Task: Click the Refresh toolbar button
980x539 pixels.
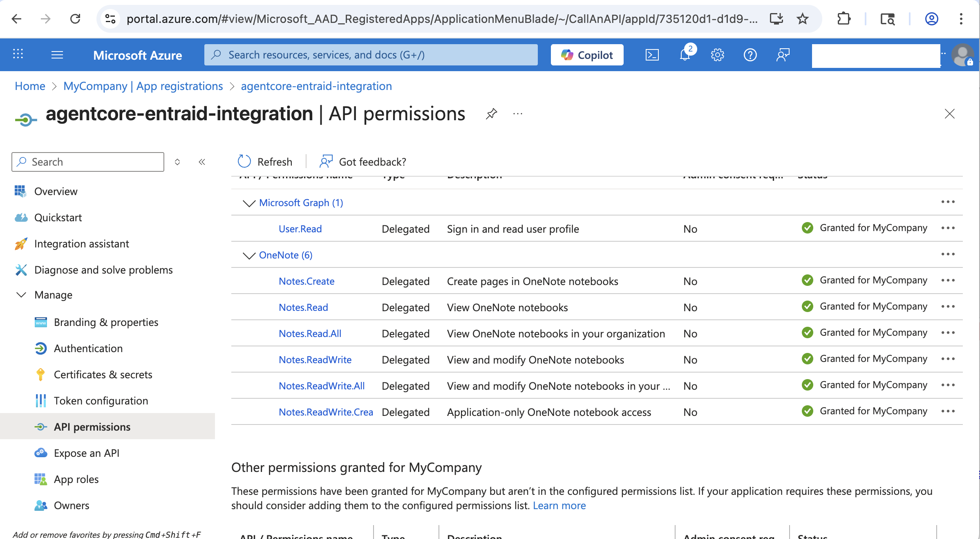Action: [x=265, y=162]
